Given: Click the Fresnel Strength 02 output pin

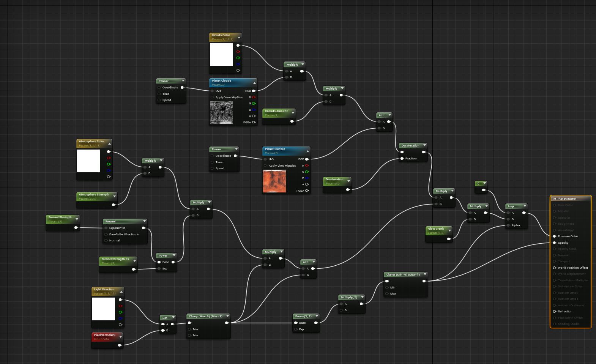Looking at the screenshot, I should 134,269.
